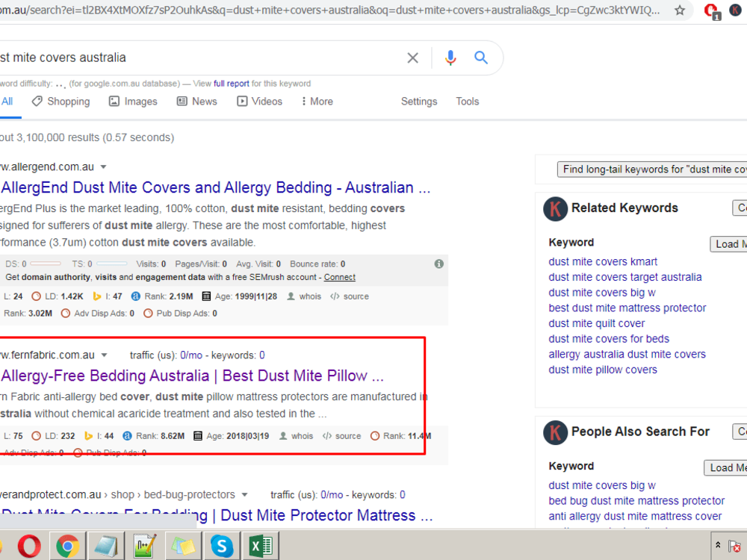Click Load More under People Also Search For

[x=725, y=468]
